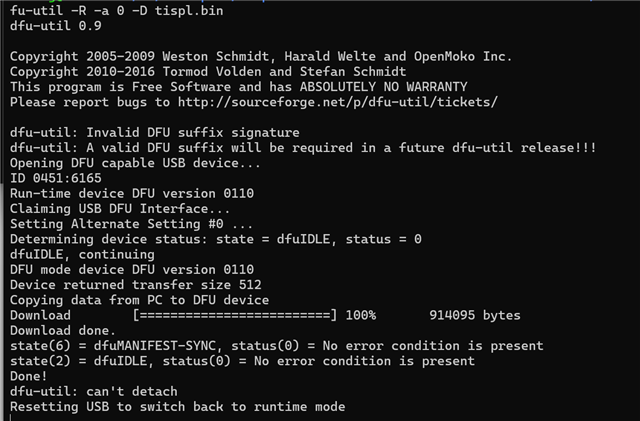The width and height of the screenshot is (640, 421).
Task: Click the 'state(2) = dfuIDLE' status line
Action: 242,361
